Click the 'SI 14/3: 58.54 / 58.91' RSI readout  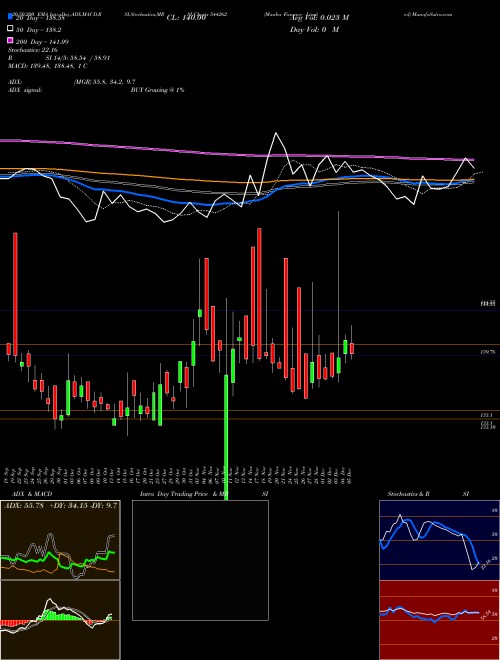[76, 58]
